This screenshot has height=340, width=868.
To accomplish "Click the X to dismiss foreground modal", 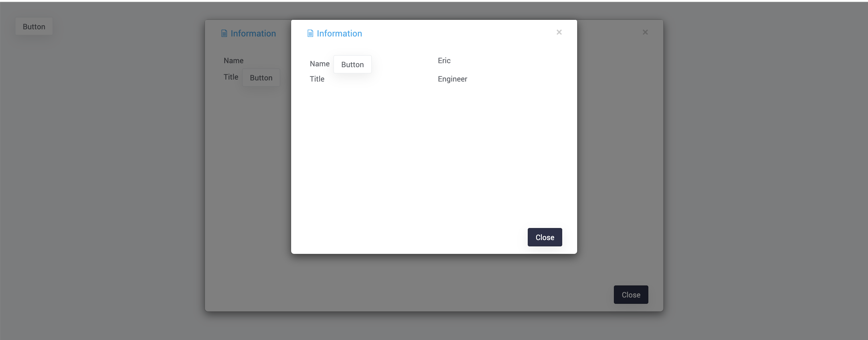I will 559,32.
